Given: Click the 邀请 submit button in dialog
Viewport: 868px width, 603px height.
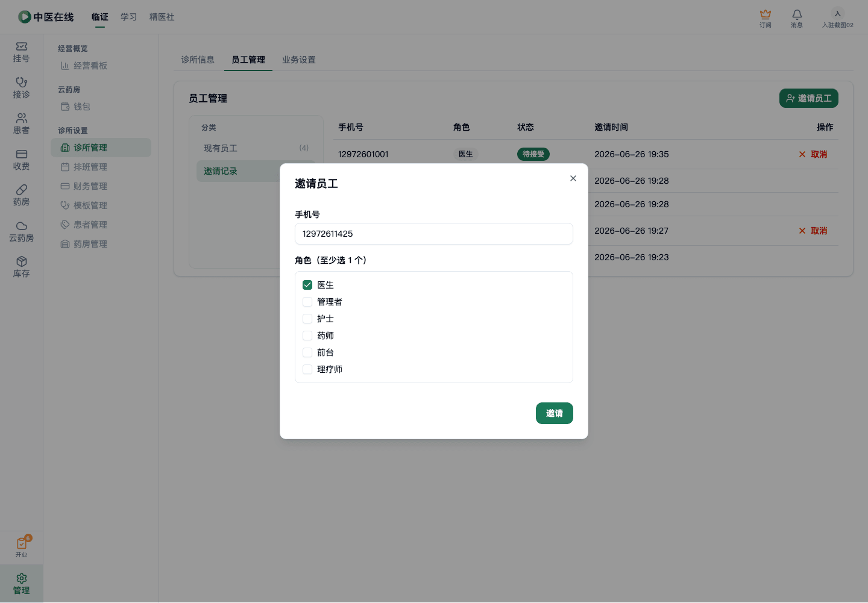Looking at the screenshot, I should point(555,413).
